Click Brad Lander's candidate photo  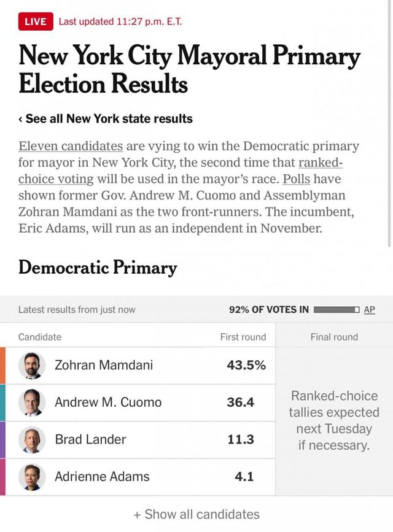pos(31,439)
